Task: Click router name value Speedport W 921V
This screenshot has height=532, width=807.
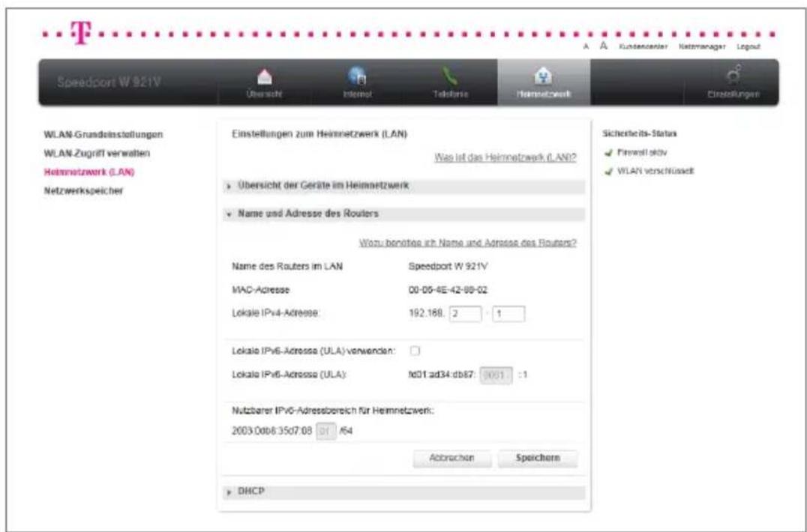Action: click(447, 266)
